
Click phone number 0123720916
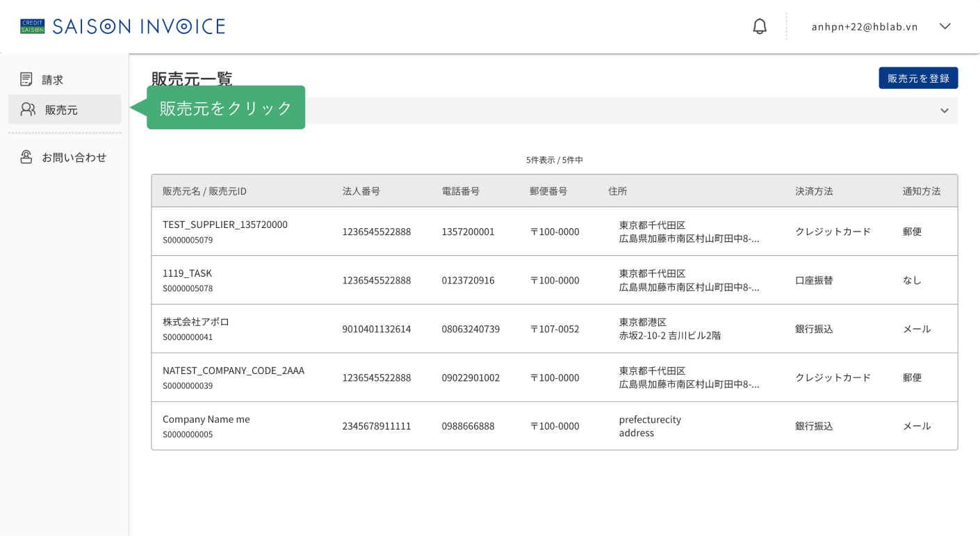468,280
